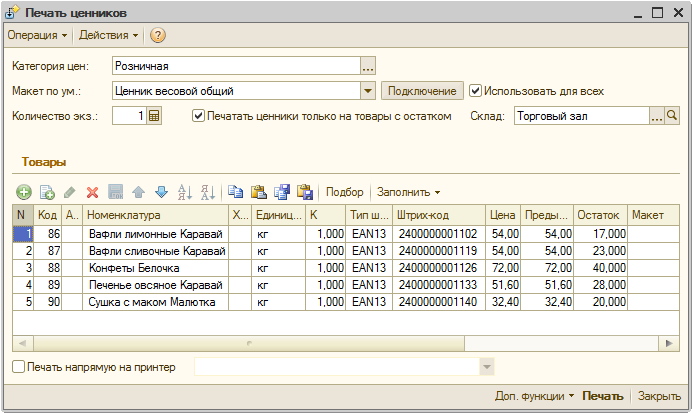The width and height of the screenshot is (692, 413).
Task: Select the Конфеты Белочка row
Action: [x=346, y=268]
